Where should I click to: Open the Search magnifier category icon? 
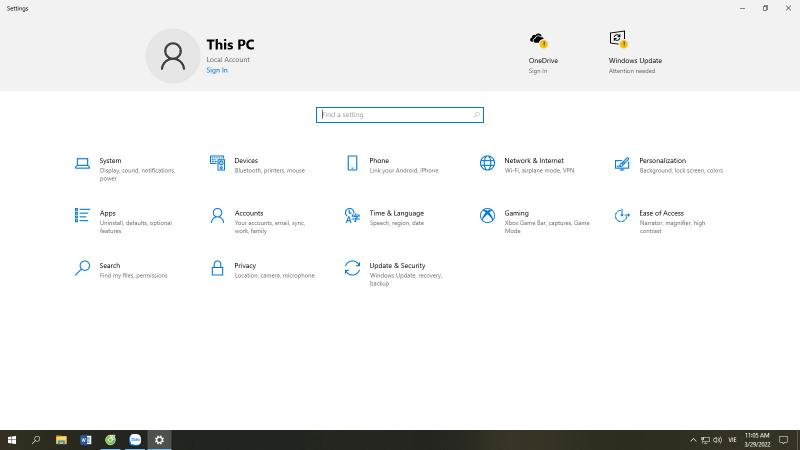pos(82,268)
